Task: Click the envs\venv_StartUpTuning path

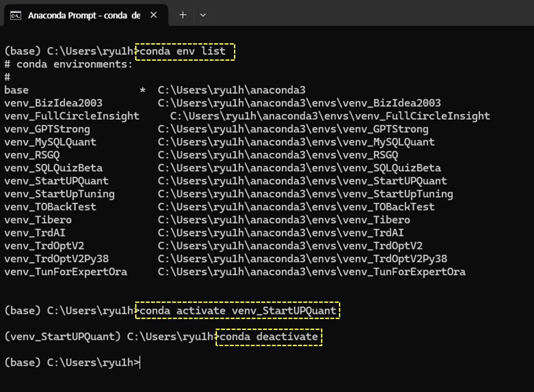Action: click(306, 194)
